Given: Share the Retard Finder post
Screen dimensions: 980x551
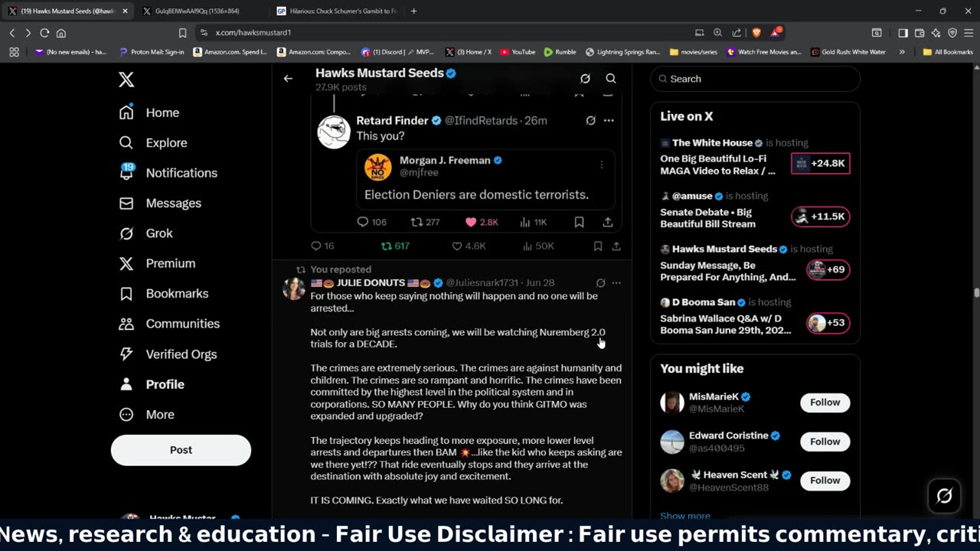Looking at the screenshot, I should point(607,222).
